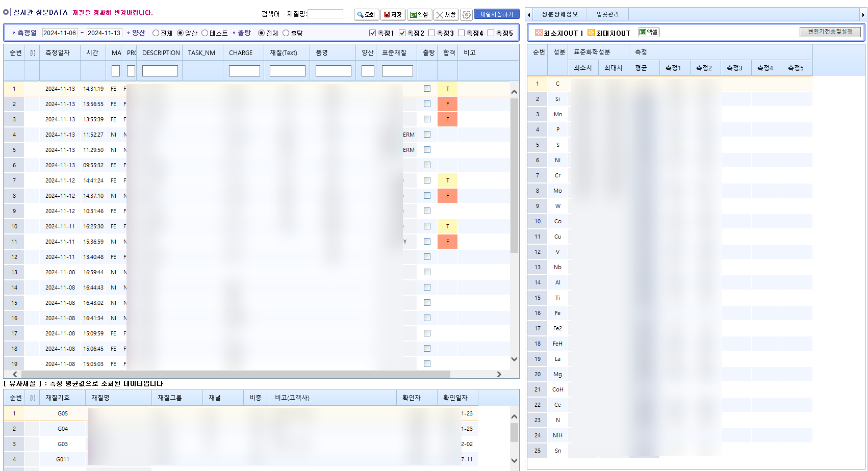This screenshot has width=868, height=471.
Task: Click the up arrow of main grid scrollbar
Action: click(x=514, y=92)
